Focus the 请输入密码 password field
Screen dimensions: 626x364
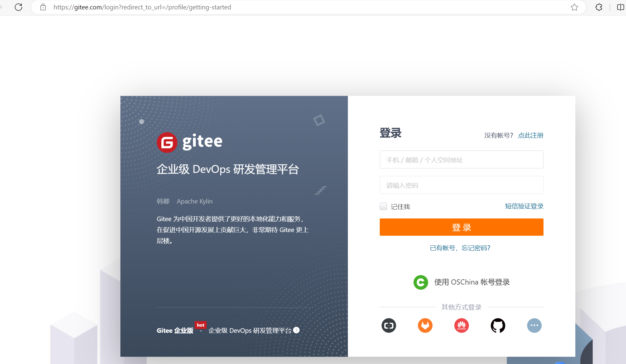click(x=461, y=185)
